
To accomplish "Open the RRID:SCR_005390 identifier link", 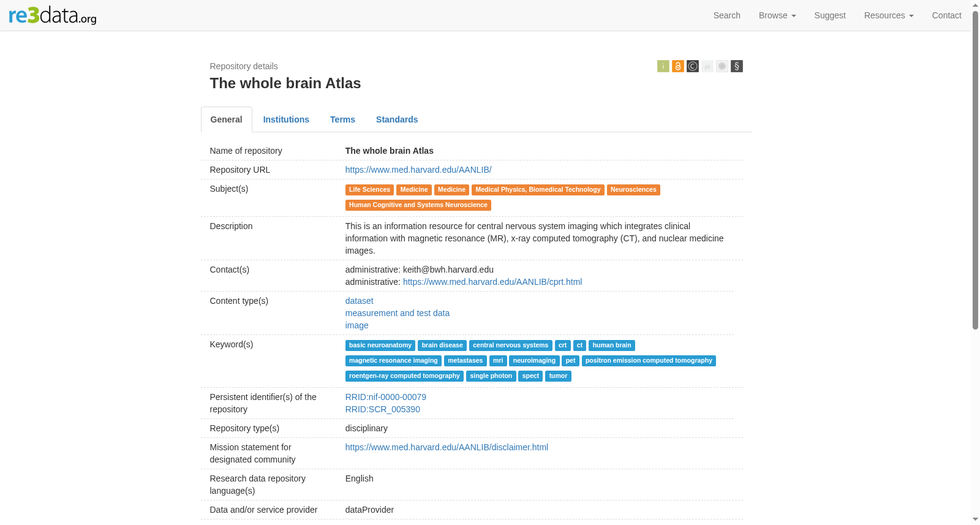I will pyautogui.click(x=383, y=409).
